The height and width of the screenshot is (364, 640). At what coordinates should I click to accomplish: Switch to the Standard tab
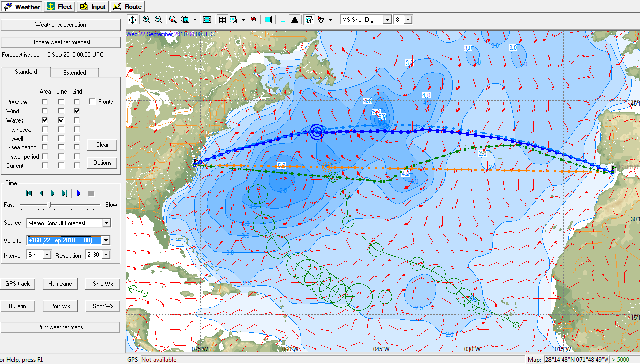[26, 72]
